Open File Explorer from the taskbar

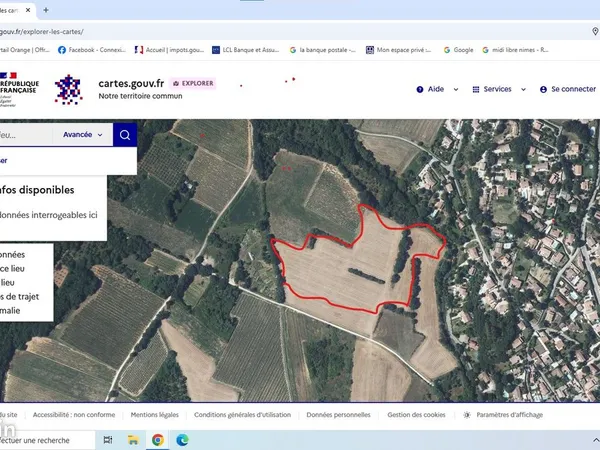point(133,440)
